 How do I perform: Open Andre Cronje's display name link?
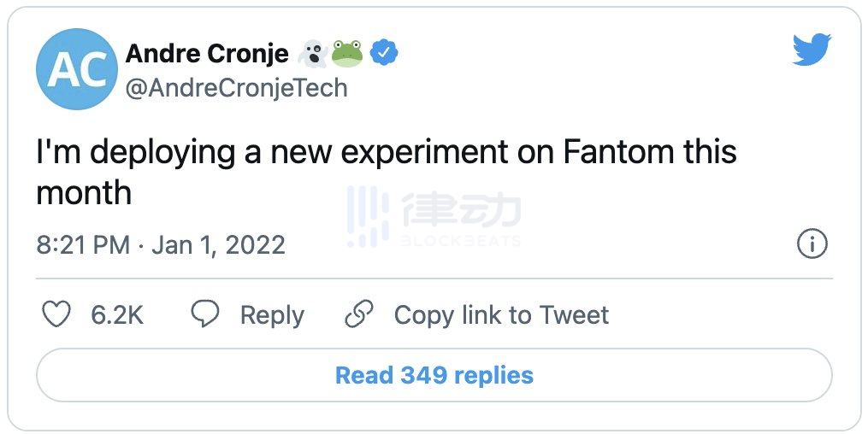[207, 54]
